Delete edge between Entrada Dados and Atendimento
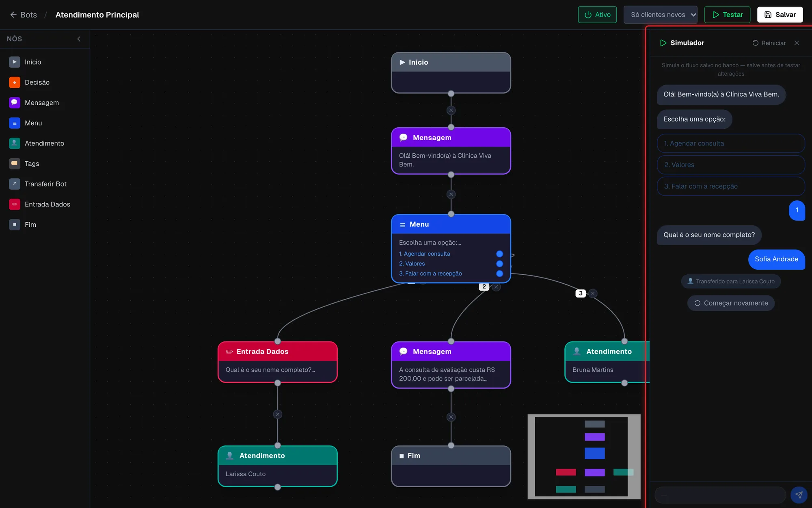This screenshot has height=508, width=812. pos(277,414)
